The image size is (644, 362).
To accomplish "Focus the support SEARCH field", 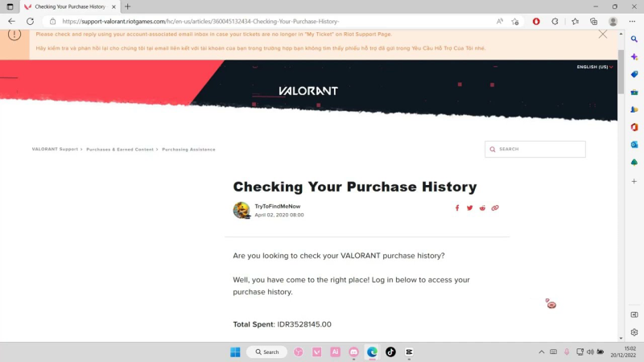I will (x=535, y=149).
